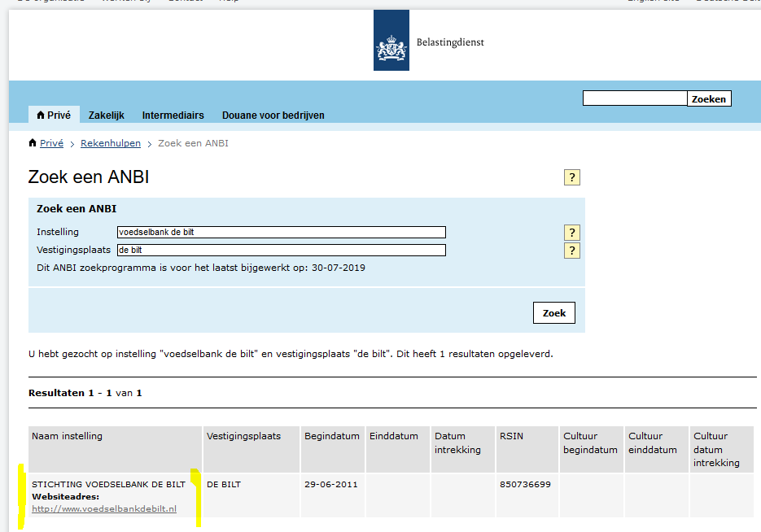The width and height of the screenshot is (761, 532).
Task: Open the Rekenhulpen breadcrumb link
Action: coord(111,143)
